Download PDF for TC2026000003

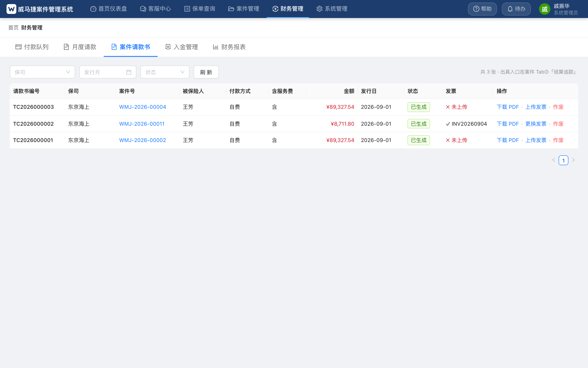[508, 107]
